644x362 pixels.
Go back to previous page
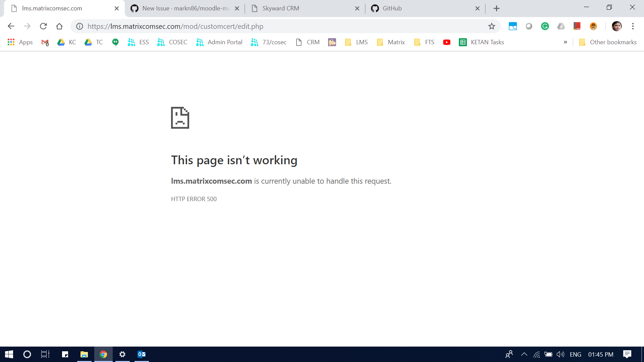point(11,26)
